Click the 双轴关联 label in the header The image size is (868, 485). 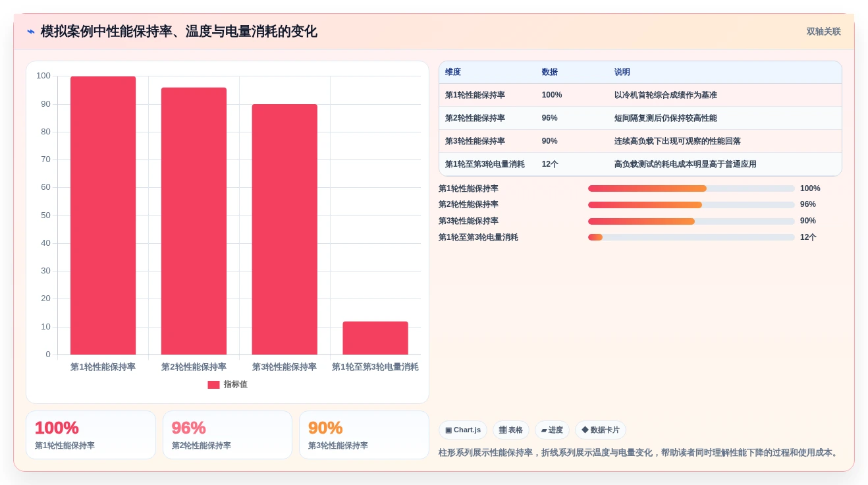tap(823, 32)
